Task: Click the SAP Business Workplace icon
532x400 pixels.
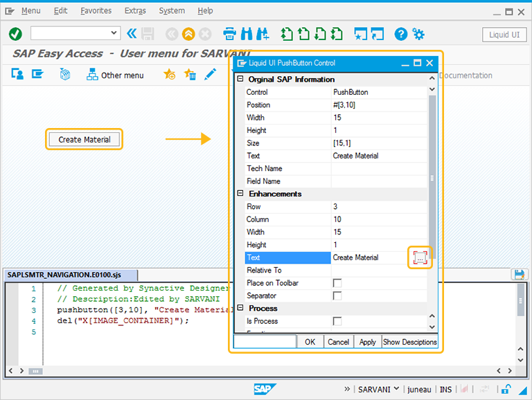Action: point(65,74)
